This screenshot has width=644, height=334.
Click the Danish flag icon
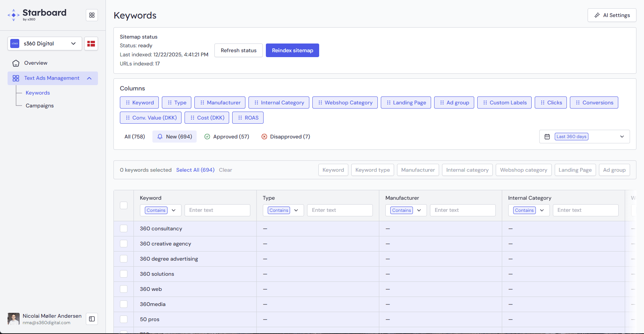pyautogui.click(x=91, y=43)
